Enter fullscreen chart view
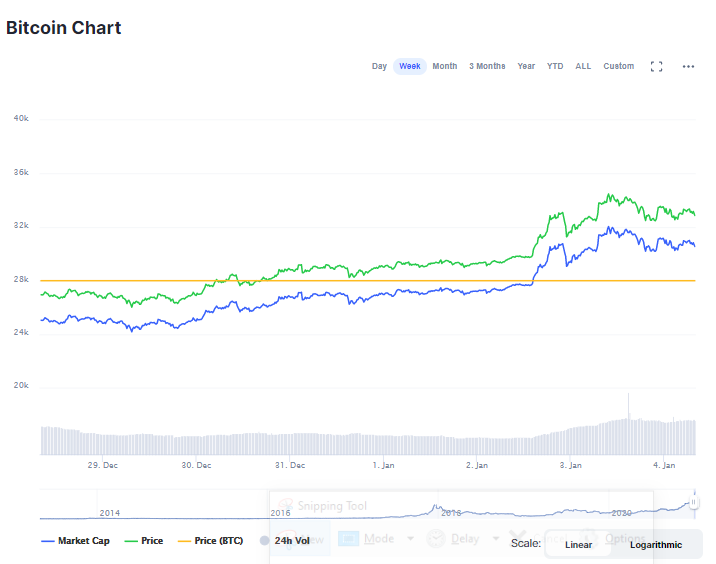Viewport: 716px width, 564px height. 657,67
